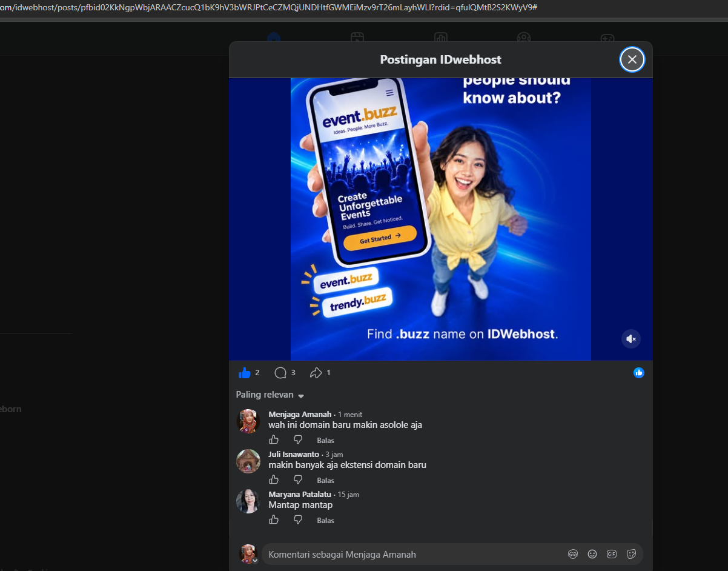
Task: Open the emoji picker in comment box
Action: [x=592, y=554]
